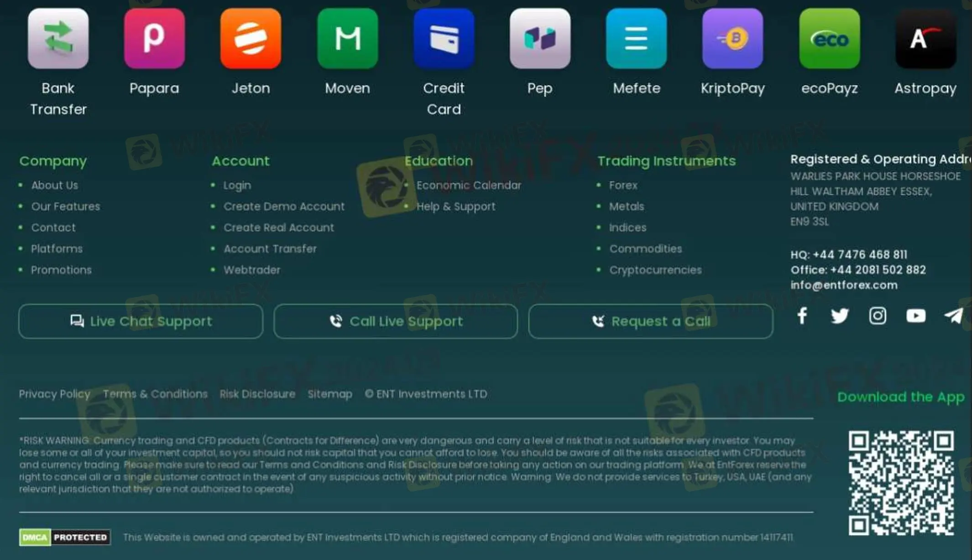Click Request a Call button
972x560 pixels.
tap(651, 321)
